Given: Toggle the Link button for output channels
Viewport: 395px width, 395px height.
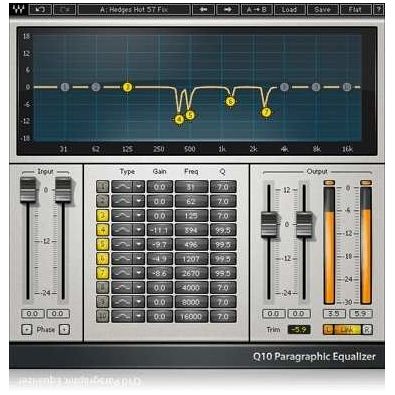Looking at the screenshot, I should click(x=347, y=330).
